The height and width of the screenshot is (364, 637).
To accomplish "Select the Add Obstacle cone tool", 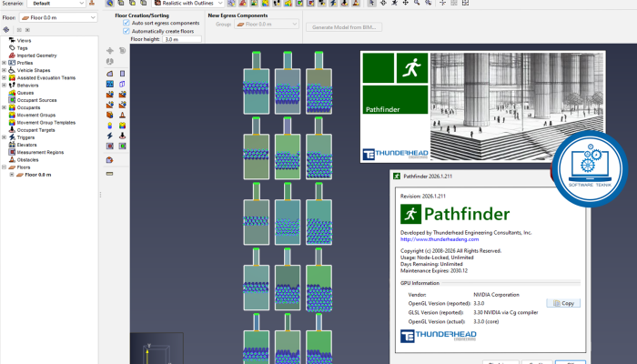I will click(x=122, y=115).
